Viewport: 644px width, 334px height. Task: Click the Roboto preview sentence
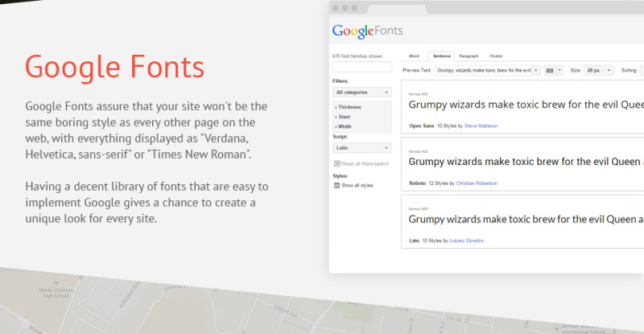[526, 162]
